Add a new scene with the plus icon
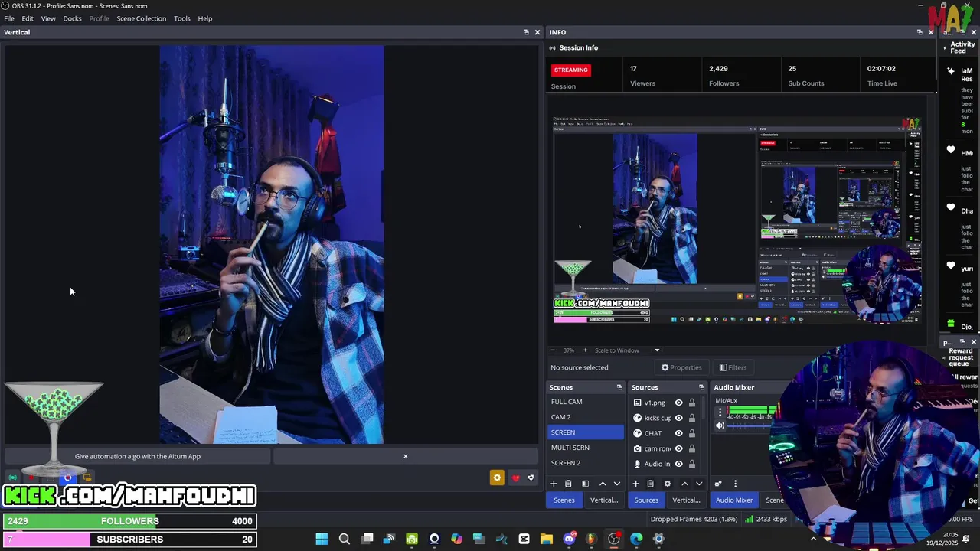 pos(554,484)
